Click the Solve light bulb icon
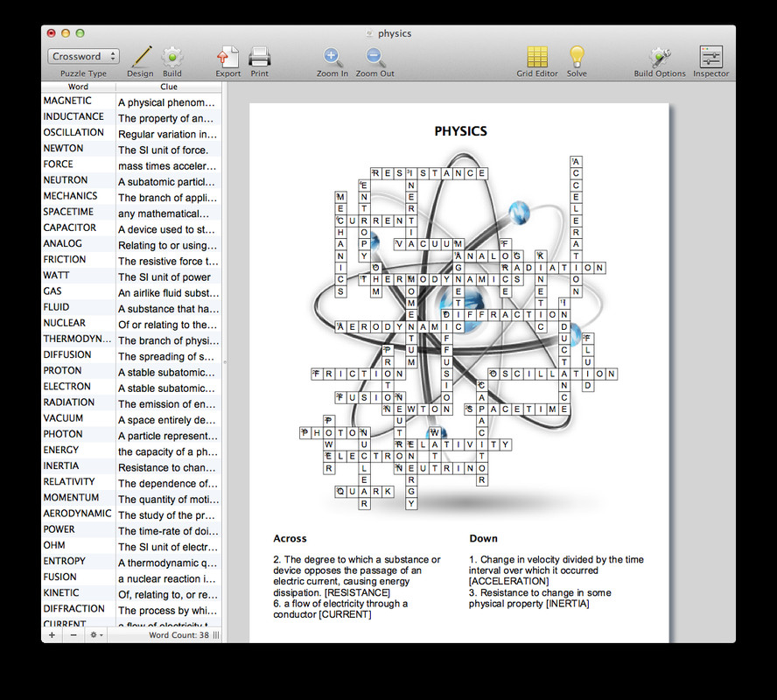The width and height of the screenshot is (777, 700). pos(577,61)
